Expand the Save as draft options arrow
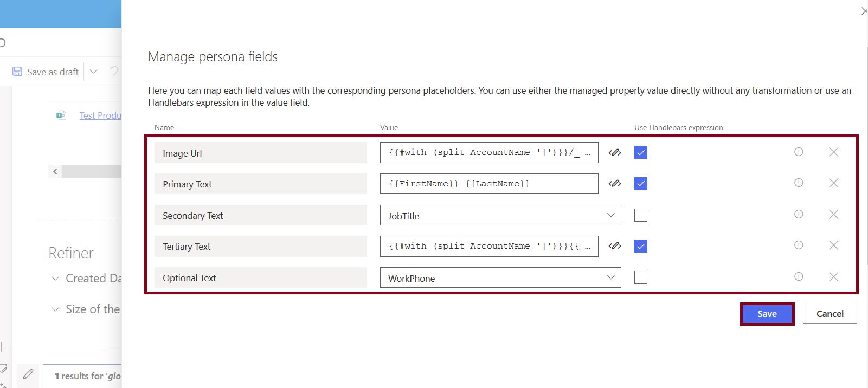868x388 pixels. click(93, 72)
